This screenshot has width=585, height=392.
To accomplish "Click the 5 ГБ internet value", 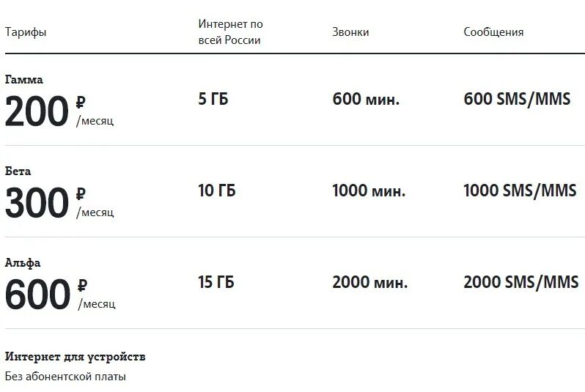I will 213,99.
